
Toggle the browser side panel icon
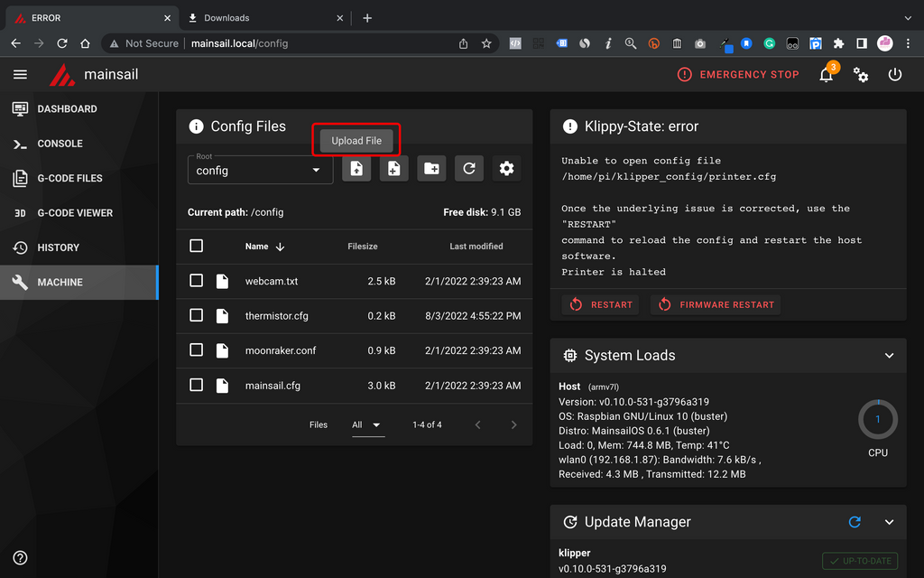click(x=862, y=43)
